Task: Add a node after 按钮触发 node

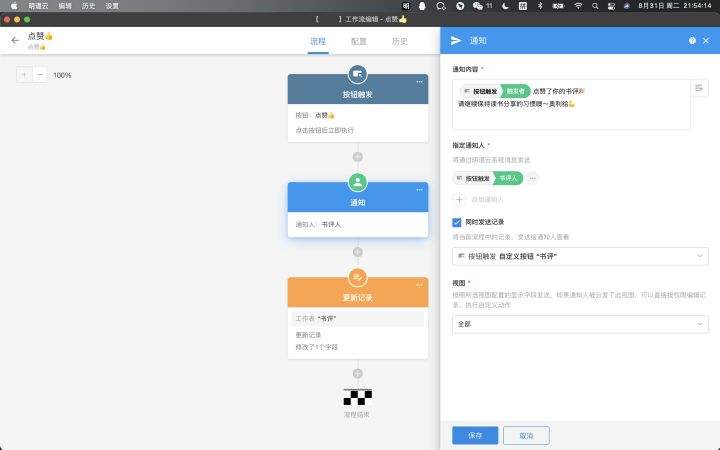Action: pos(358,157)
